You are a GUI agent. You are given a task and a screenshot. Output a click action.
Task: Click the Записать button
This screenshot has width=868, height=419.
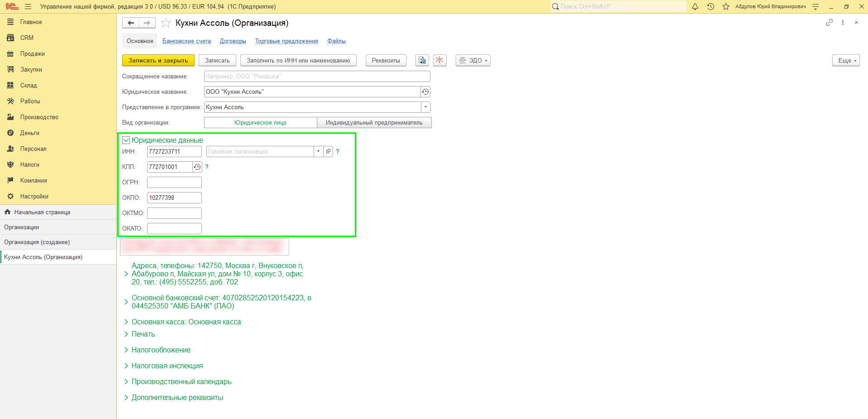tap(217, 60)
